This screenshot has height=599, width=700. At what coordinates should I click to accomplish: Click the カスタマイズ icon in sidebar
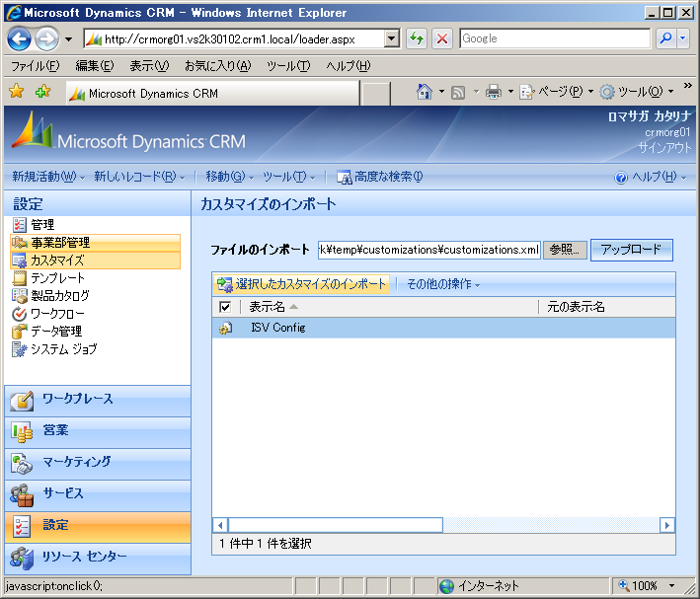(x=20, y=261)
